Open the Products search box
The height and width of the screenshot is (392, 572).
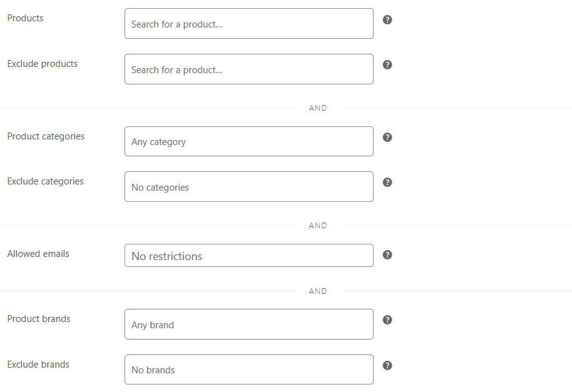point(248,24)
